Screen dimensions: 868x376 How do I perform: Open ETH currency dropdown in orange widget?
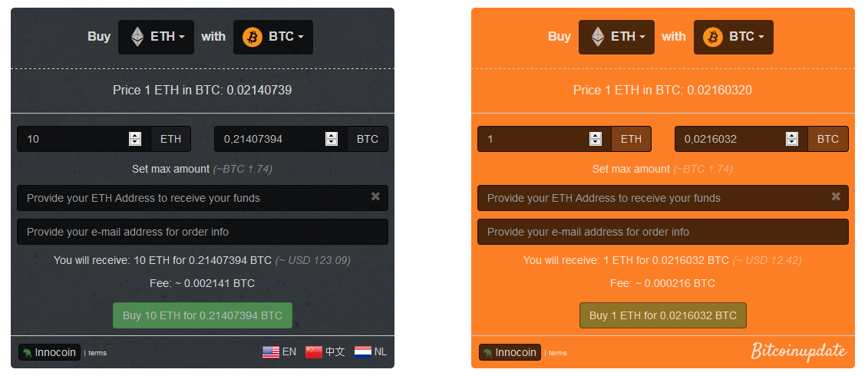617,37
